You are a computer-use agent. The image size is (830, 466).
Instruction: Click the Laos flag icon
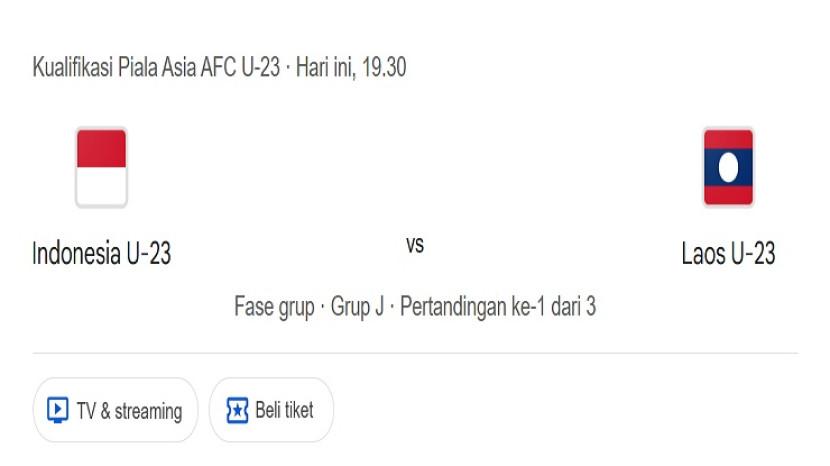tap(728, 167)
